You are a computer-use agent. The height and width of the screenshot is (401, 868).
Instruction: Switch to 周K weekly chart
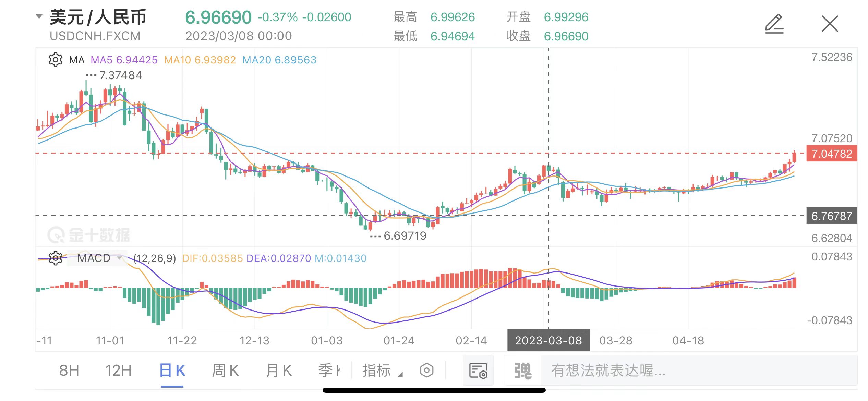point(225,370)
